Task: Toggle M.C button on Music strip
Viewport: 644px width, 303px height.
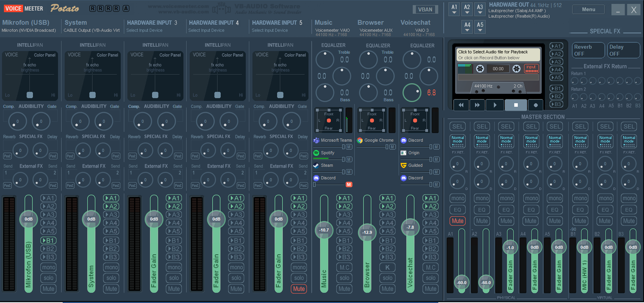Action: (x=345, y=267)
